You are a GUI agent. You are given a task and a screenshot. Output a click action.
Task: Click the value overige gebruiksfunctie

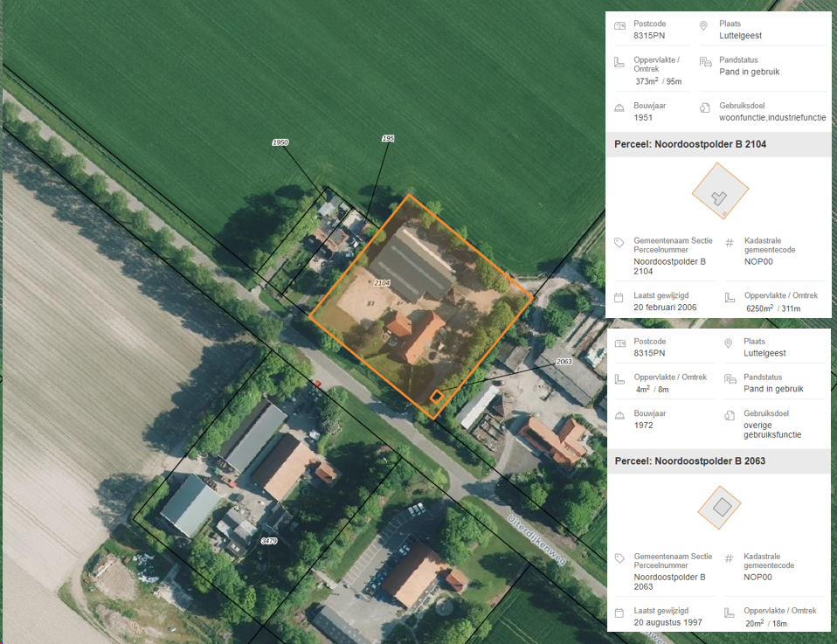tap(772, 430)
